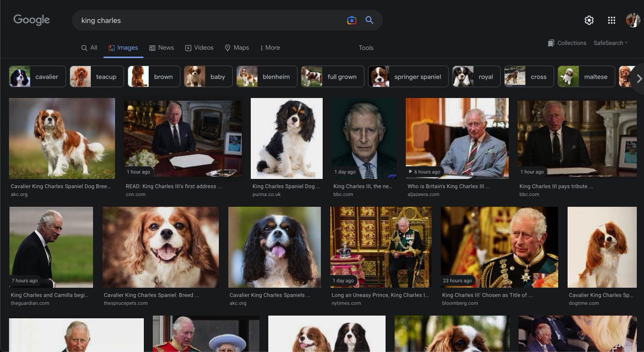Screen dimensions: 644x352
Task: Click King Charles III' Chosen as Title link
Action: pos(487,295)
